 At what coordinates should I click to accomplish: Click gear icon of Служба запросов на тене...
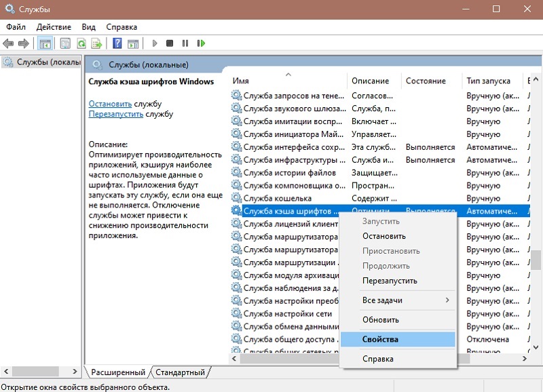point(236,95)
